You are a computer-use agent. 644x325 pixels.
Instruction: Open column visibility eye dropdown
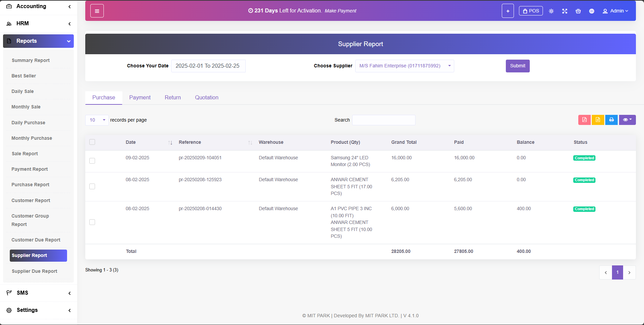(627, 120)
